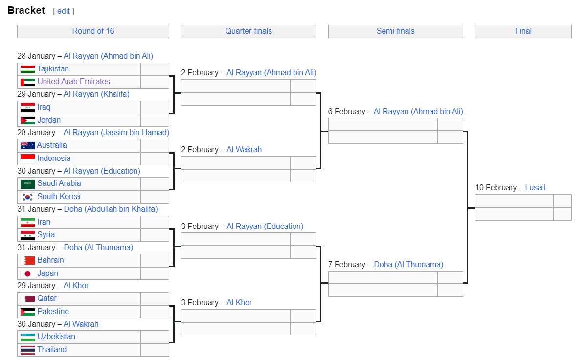588x364 pixels.
Task: Click the Qatar flag icon
Action: (27, 298)
